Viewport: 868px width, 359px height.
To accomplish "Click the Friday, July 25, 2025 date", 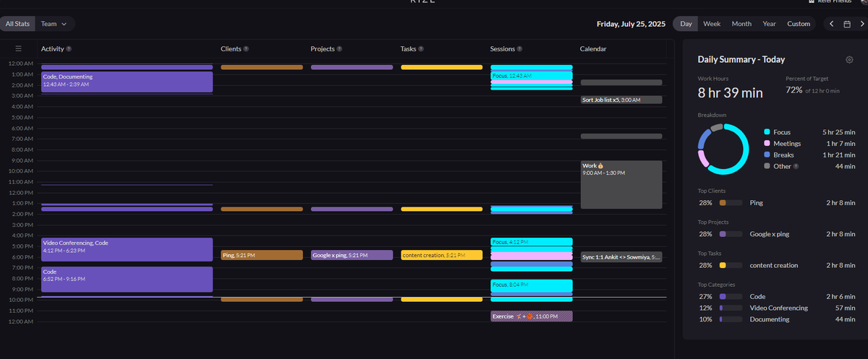I will pyautogui.click(x=631, y=24).
